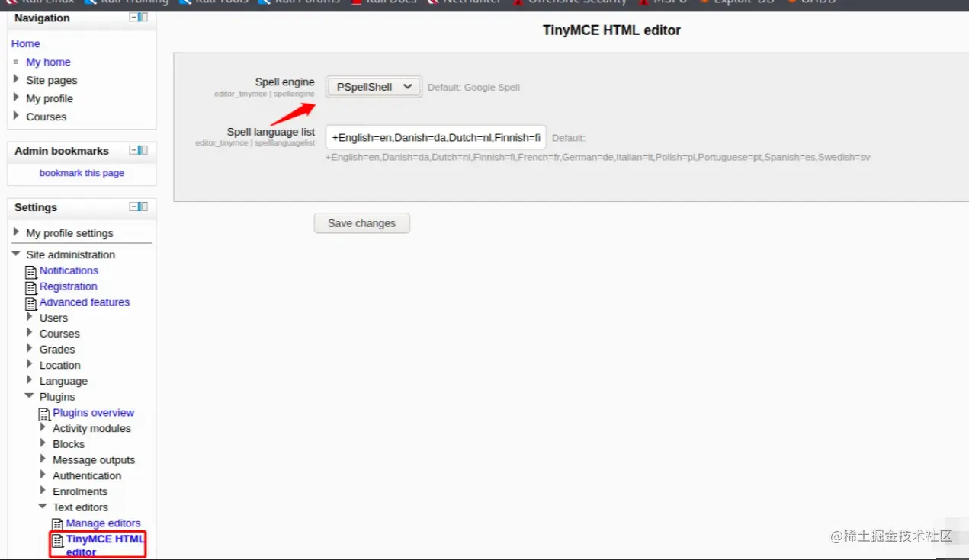Viewport: 969px width, 560px height.
Task: Expand Users under Site administration
Action: [x=30, y=317]
